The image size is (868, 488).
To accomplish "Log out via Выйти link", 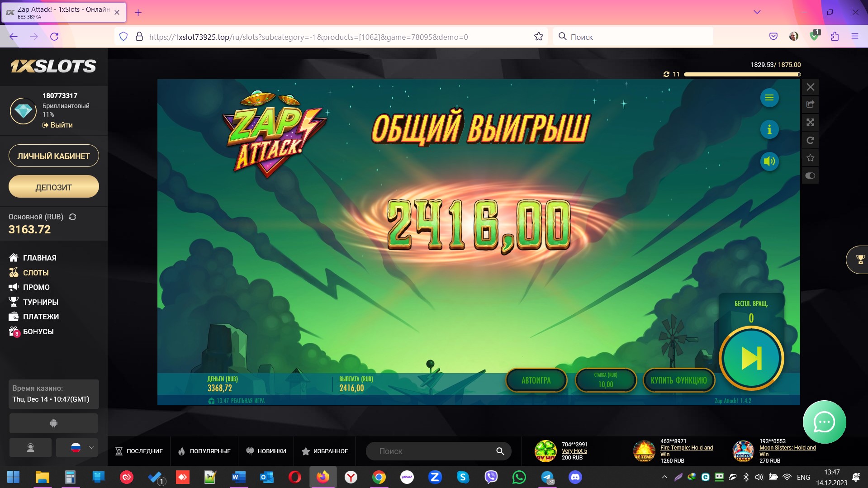I will [57, 125].
